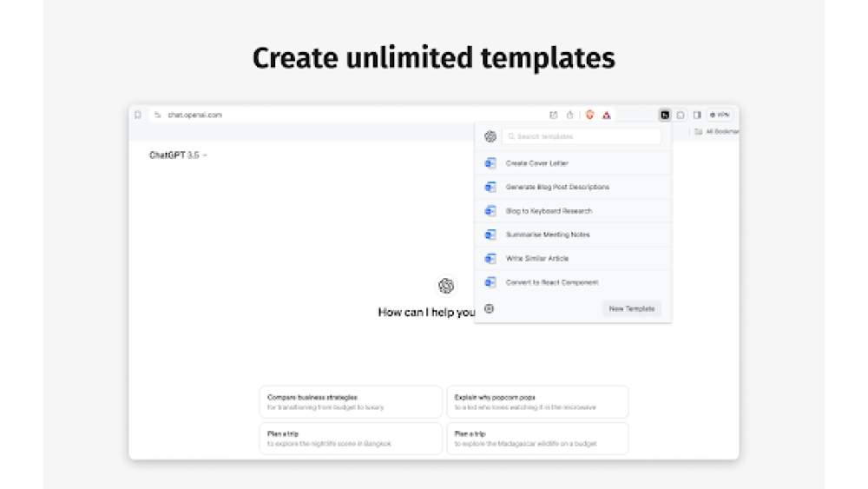Image resolution: width=868 pixels, height=489 pixels.
Task: Click the open-in-app icon in address bar
Action: [x=554, y=115]
